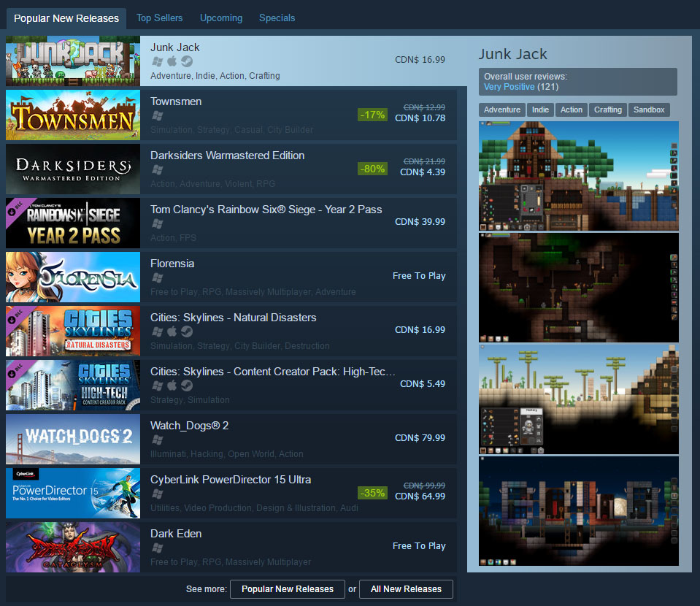
Task: View Junk Jack desert screenshot
Action: (x=579, y=399)
